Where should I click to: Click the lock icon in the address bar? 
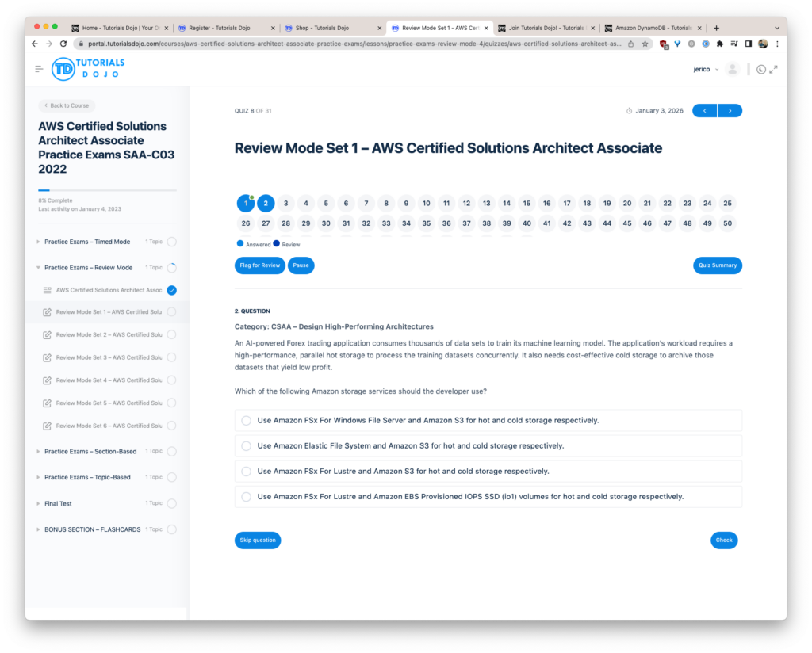coord(81,44)
